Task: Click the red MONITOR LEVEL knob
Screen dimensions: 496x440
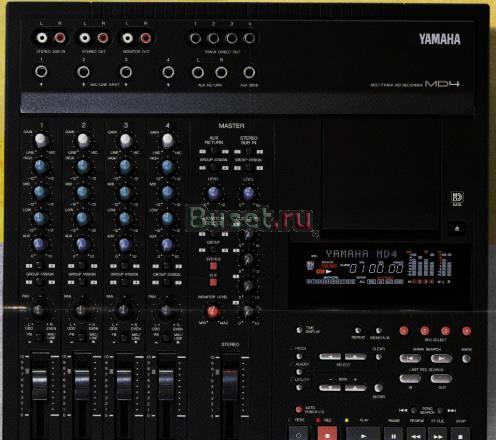Action: 213,312
